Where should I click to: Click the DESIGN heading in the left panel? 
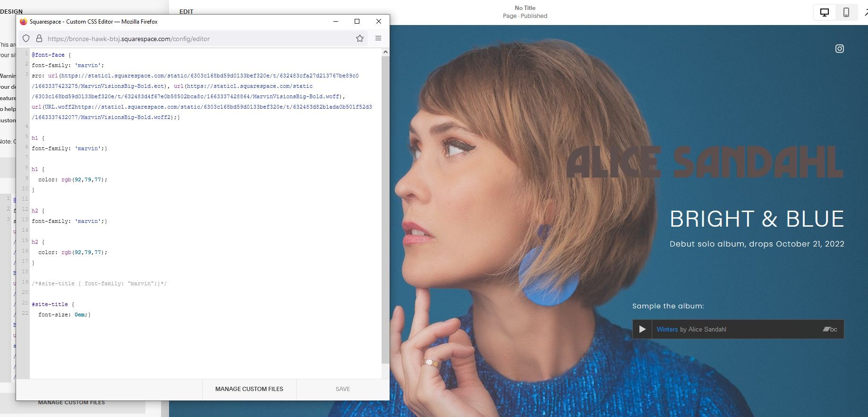(x=11, y=11)
